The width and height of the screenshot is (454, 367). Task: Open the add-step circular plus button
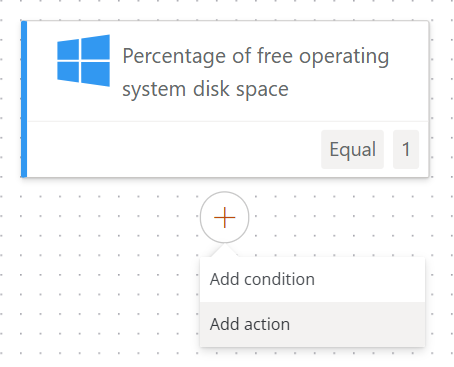[x=224, y=217]
